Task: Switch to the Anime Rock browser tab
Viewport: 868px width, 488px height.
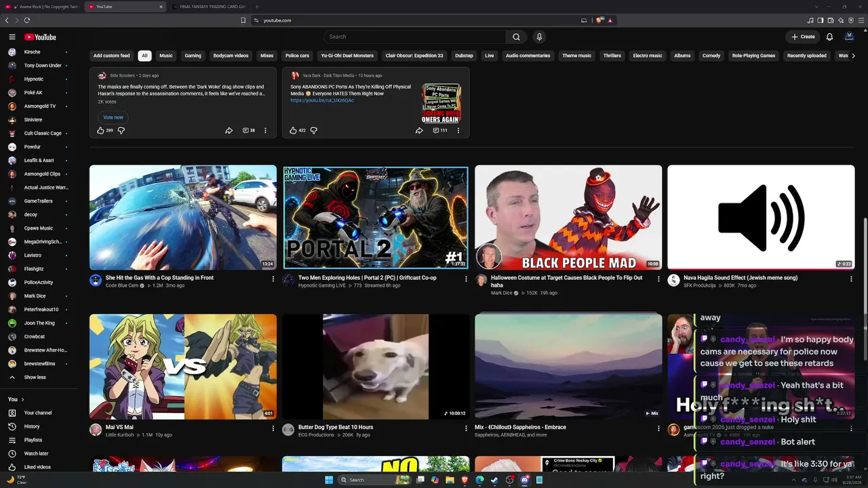Action: click(x=43, y=7)
